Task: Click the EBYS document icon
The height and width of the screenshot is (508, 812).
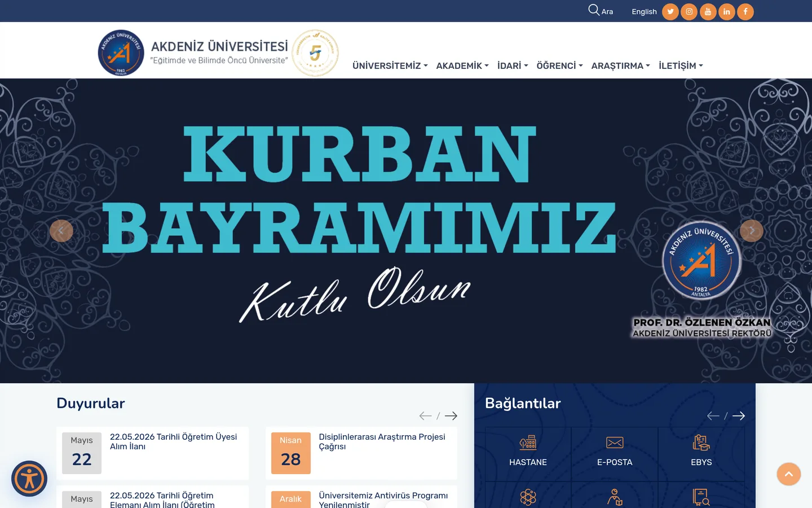Action: pyautogui.click(x=701, y=443)
